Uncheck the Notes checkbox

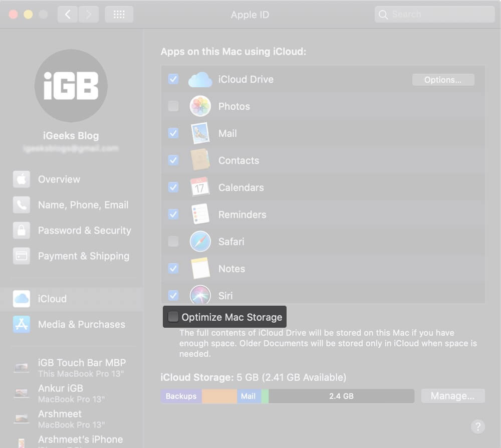pyautogui.click(x=173, y=268)
